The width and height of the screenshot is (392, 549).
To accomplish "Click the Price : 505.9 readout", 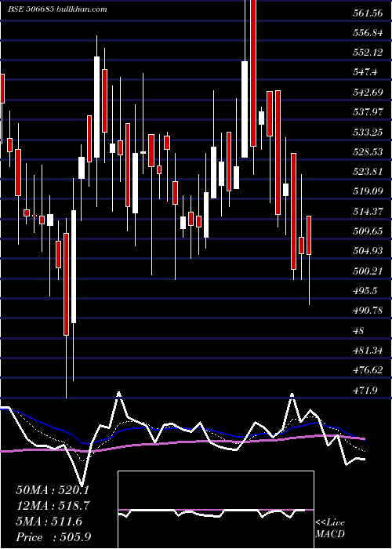I will 53,537.
